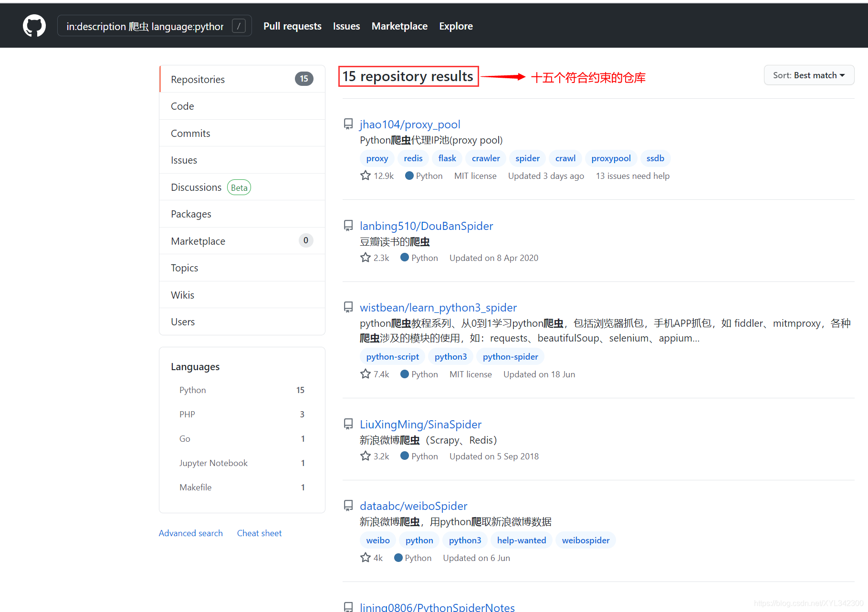Click the python tag under weiboSpider
The height and width of the screenshot is (612, 868).
click(419, 540)
